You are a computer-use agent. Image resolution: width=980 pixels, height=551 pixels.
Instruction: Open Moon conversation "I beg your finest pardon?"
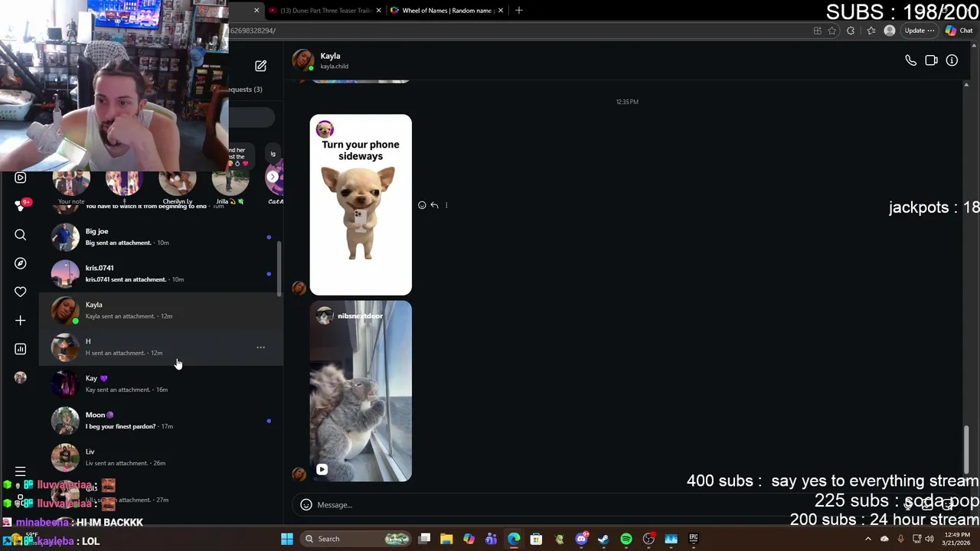coord(161,420)
